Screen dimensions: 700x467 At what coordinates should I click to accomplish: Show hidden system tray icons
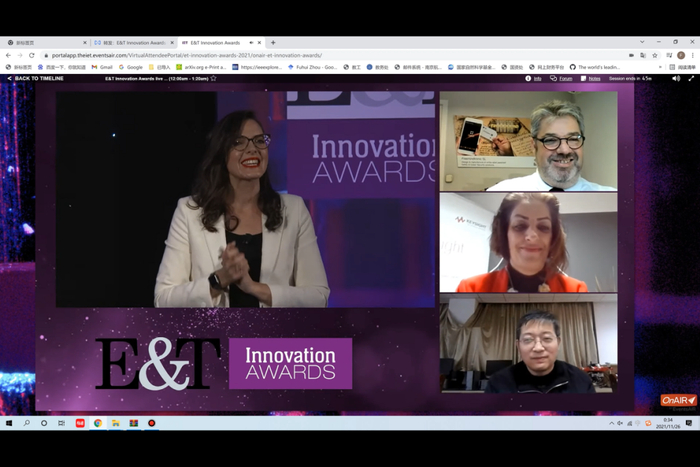[x=611, y=423]
